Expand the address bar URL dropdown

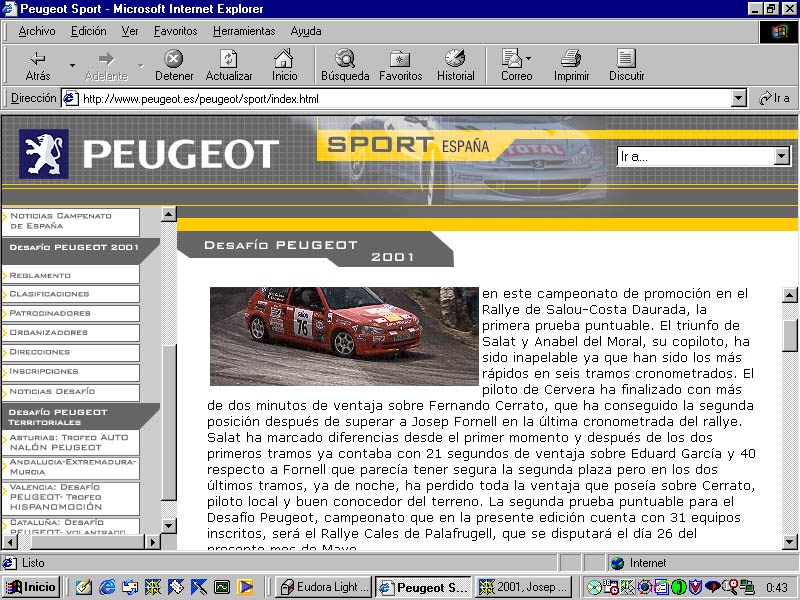(x=738, y=98)
